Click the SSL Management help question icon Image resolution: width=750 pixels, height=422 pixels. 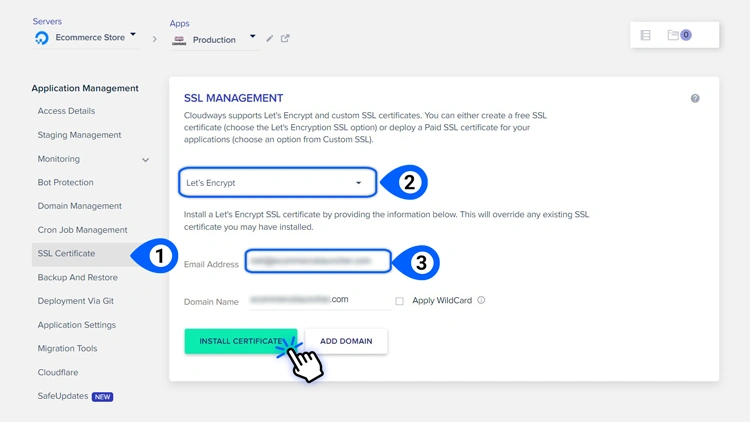point(695,98)
